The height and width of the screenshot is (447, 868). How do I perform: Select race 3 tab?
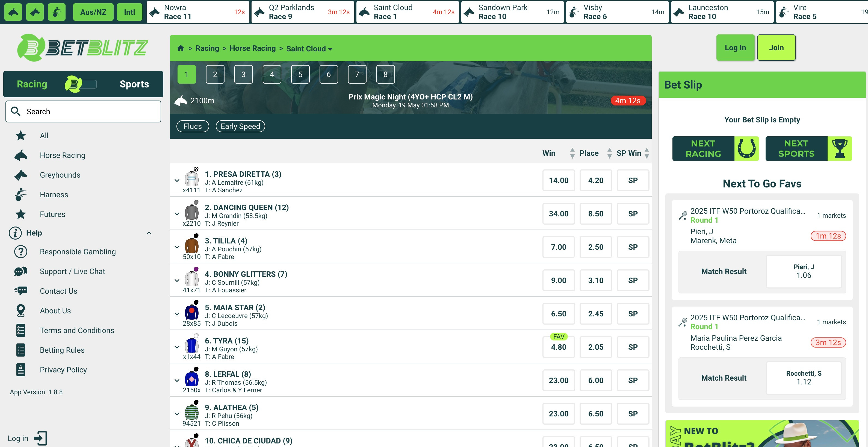[243, 74]
